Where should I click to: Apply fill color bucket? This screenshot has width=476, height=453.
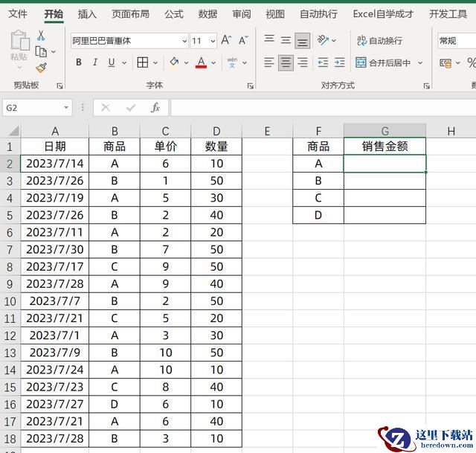174,62
